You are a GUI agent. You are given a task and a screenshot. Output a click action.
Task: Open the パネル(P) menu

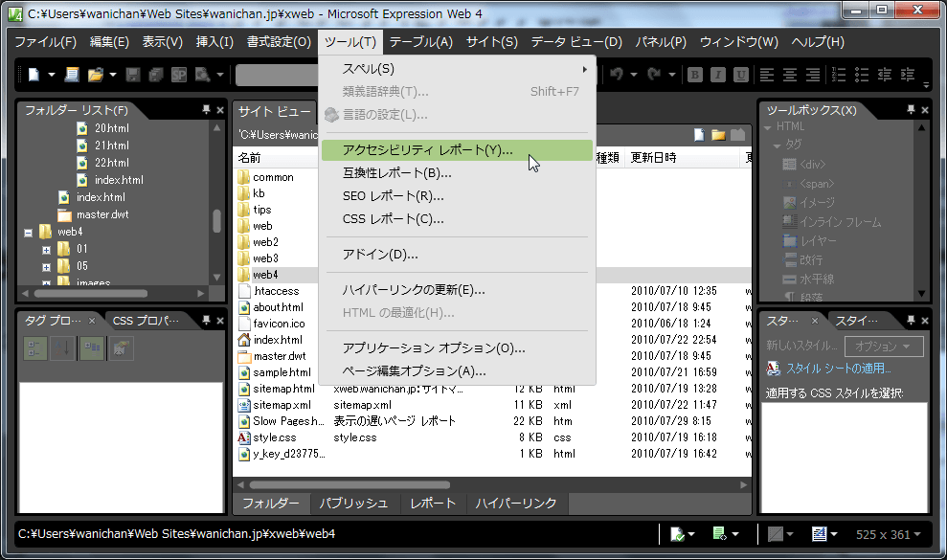[661, 42]
